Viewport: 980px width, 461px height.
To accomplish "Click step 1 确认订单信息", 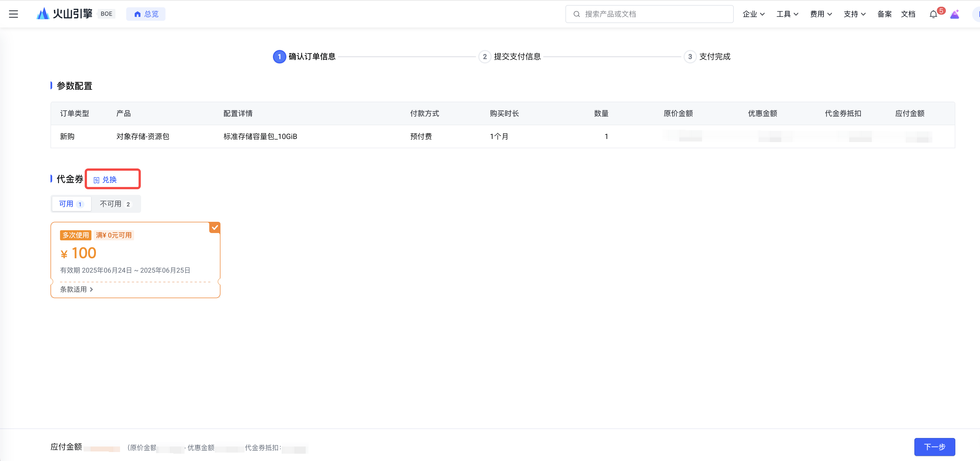I will pyautogui.click(x=304, y=57).
